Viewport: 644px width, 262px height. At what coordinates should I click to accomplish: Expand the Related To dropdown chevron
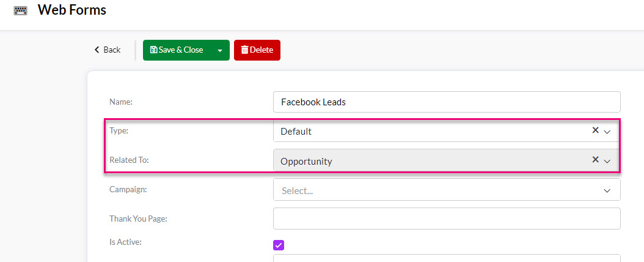point(607,161)
